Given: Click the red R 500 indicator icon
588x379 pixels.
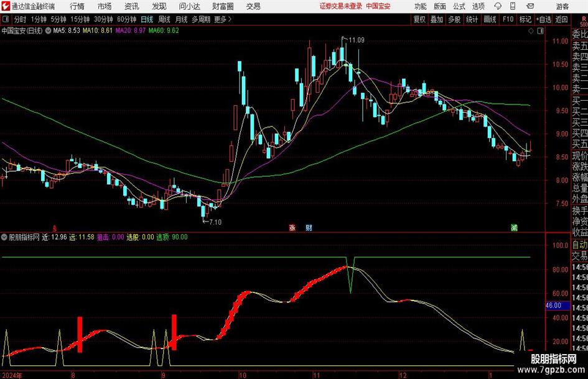Looking at the screenshot, I should pos(584,21).
